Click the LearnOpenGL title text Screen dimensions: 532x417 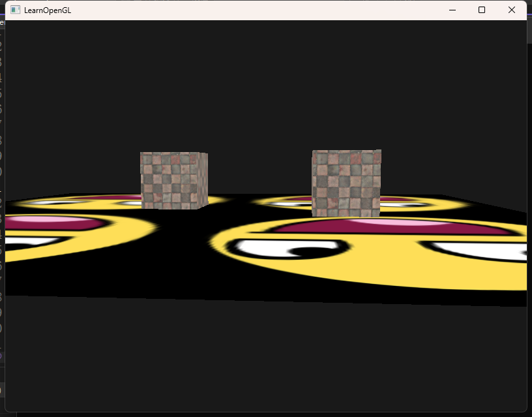tap(48, 10)
